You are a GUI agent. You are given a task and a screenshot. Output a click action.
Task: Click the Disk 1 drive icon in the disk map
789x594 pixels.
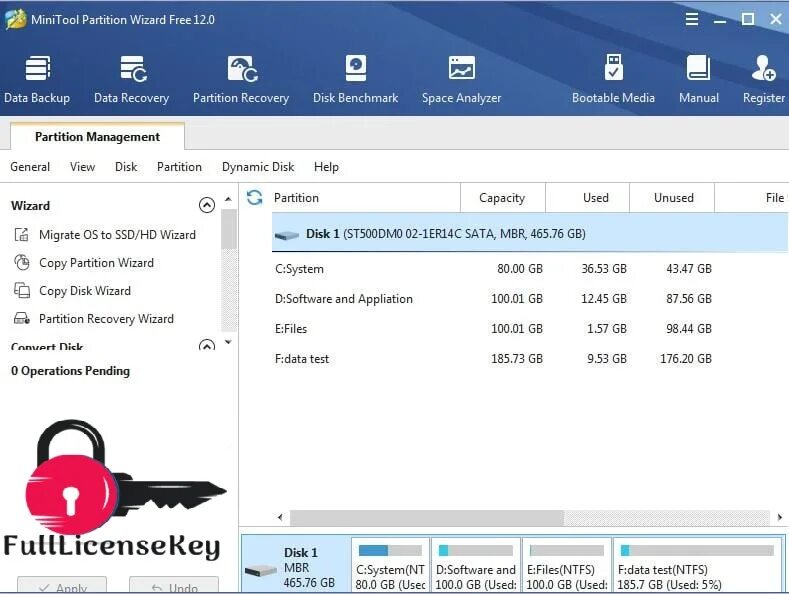coord(261,570)
